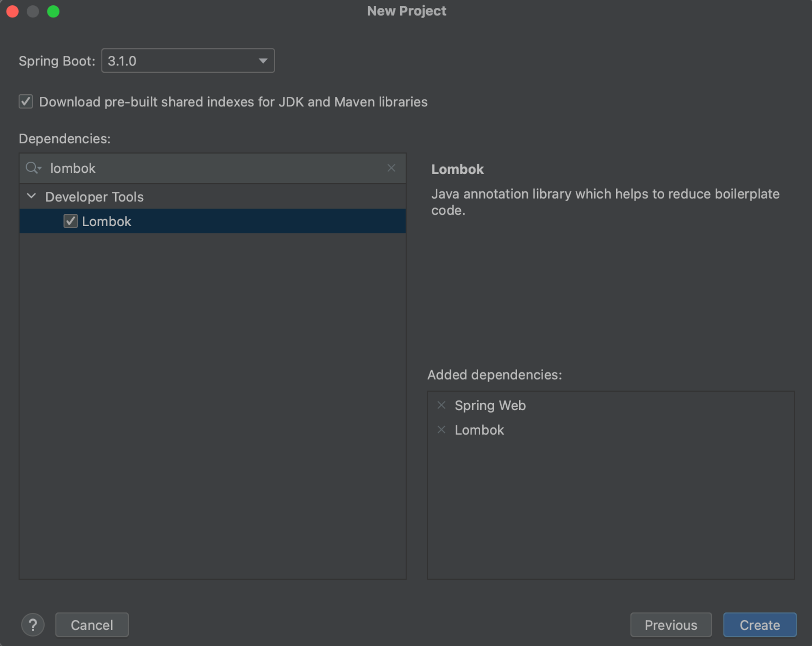Click the green zoom window button
Image resolution: width=812 pixels, height=646 pixels.
[53, 11]
